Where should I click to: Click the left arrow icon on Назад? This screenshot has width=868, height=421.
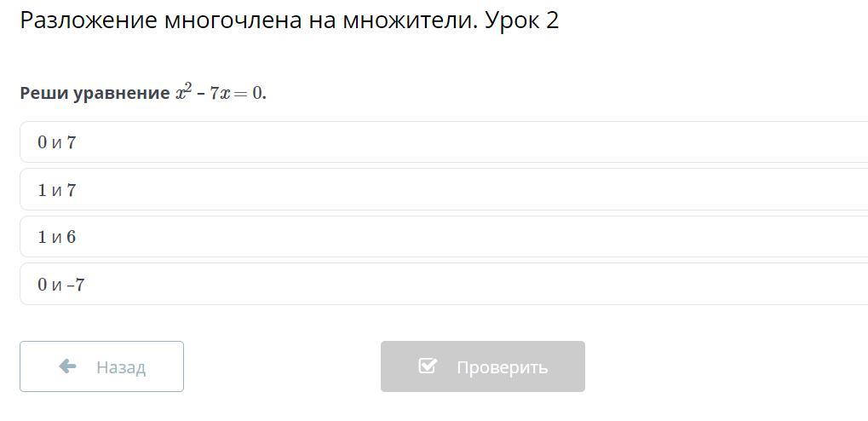pos(67,366)
